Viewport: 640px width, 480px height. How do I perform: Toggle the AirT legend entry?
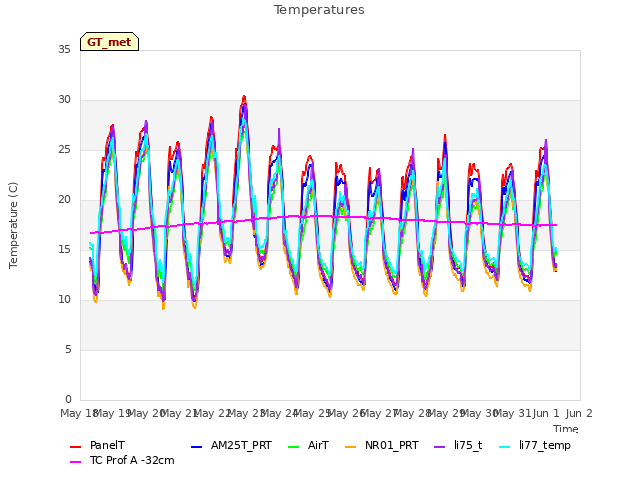pos(308,445)
